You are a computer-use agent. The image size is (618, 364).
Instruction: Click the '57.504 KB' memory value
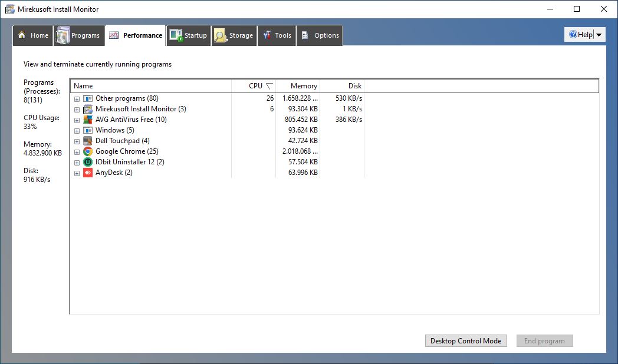303,162
